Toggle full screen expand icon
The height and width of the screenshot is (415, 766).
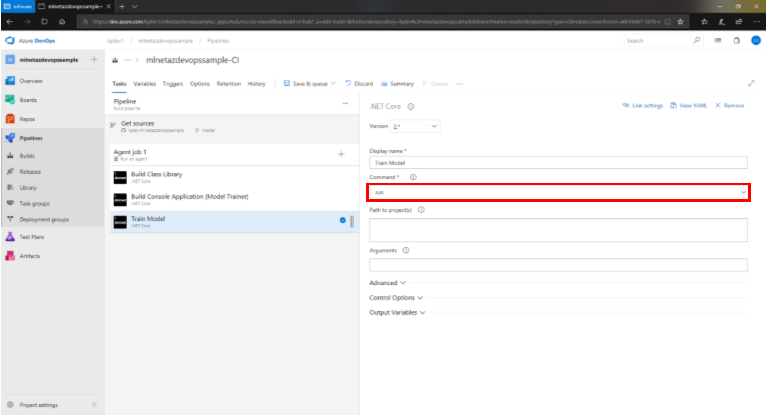click(x=751, y=84)
